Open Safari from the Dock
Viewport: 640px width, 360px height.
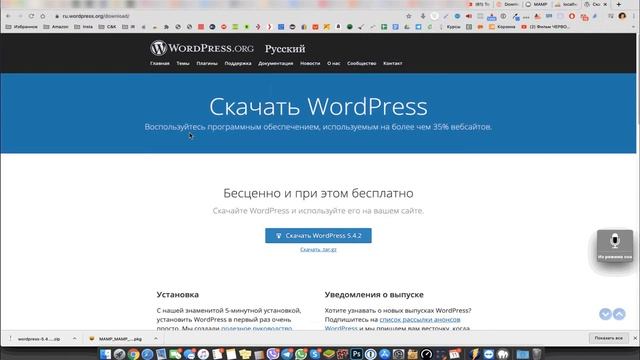(x=147, y=354)
